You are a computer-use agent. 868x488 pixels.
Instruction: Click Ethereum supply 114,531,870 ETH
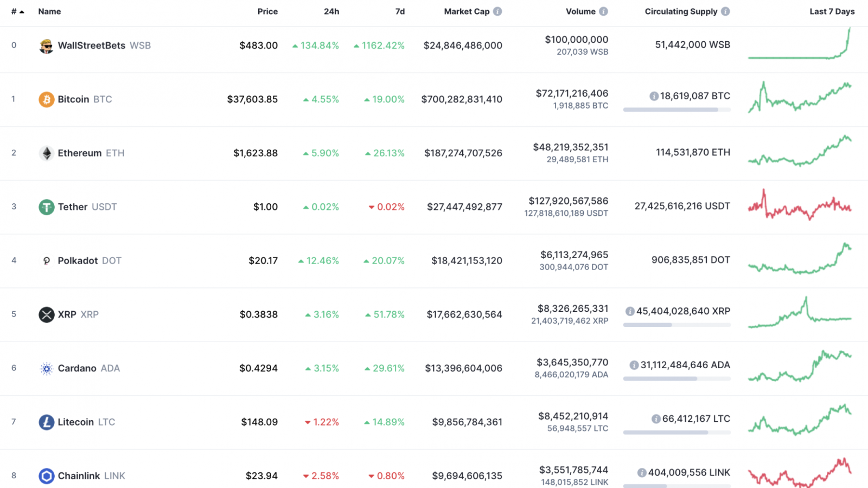(693, 152)
